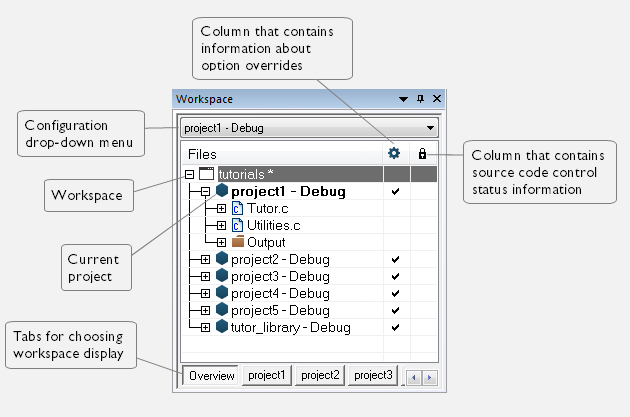Pin the Workspace panel
The image size is (630, 417).
pyautogui.click(x=420, y=99)
